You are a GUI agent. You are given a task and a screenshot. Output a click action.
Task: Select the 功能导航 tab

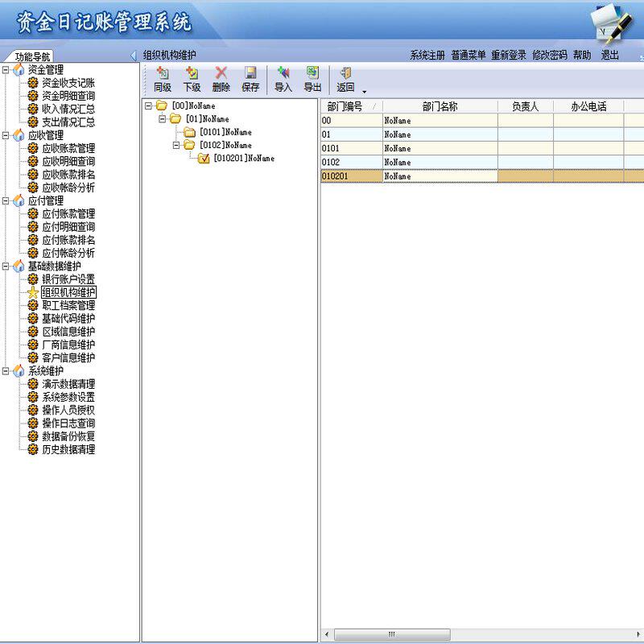pyautogui.click(x=32, y=56)
